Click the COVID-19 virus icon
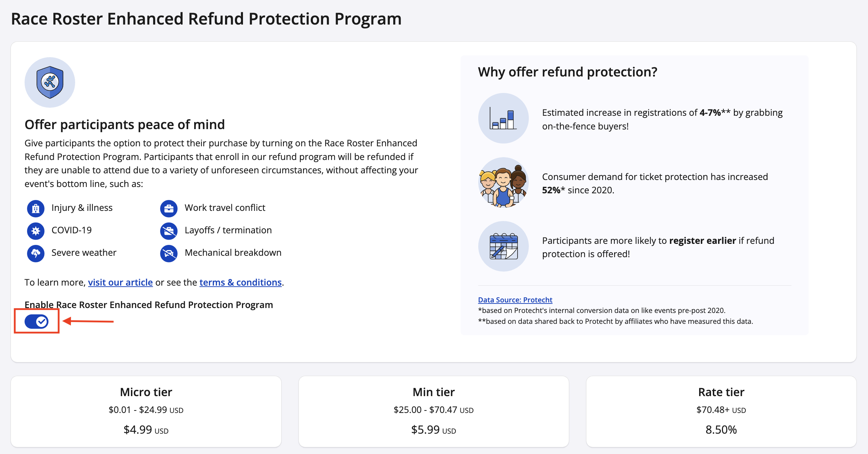 (x=35, y=231)
